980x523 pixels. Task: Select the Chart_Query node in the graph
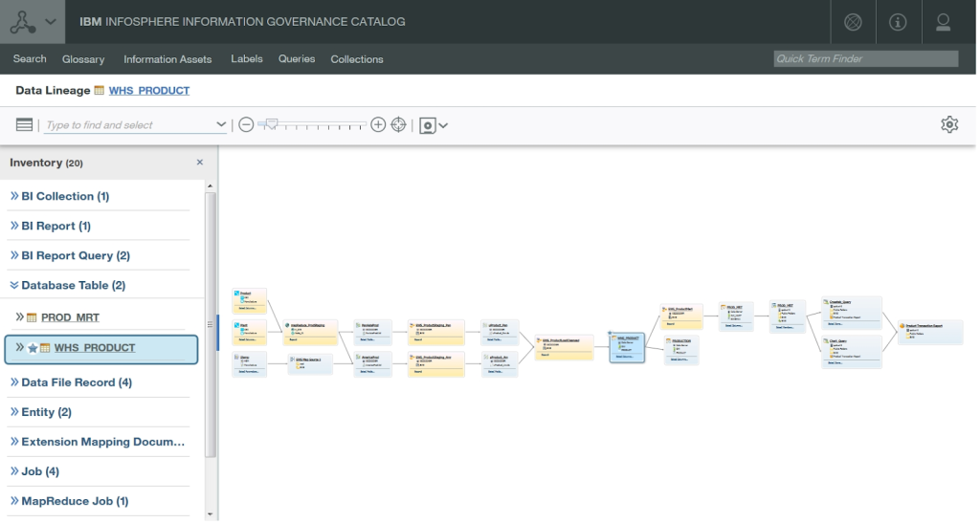click(x=851, y=352)
